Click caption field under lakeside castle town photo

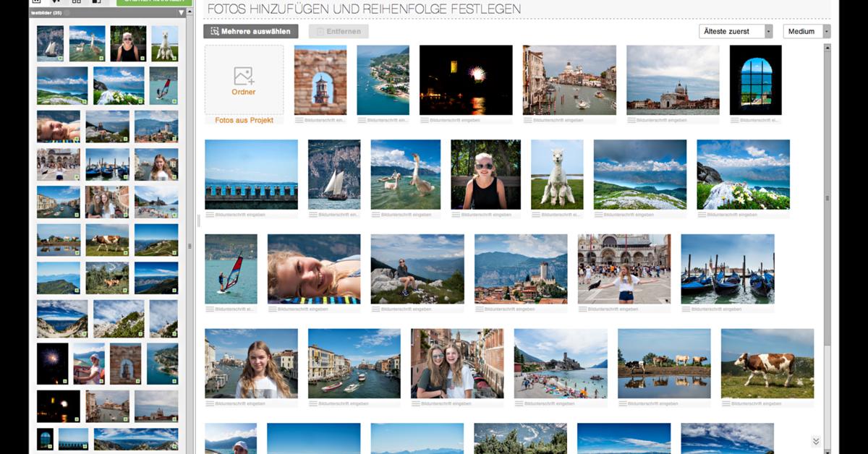tap(526, 309)
